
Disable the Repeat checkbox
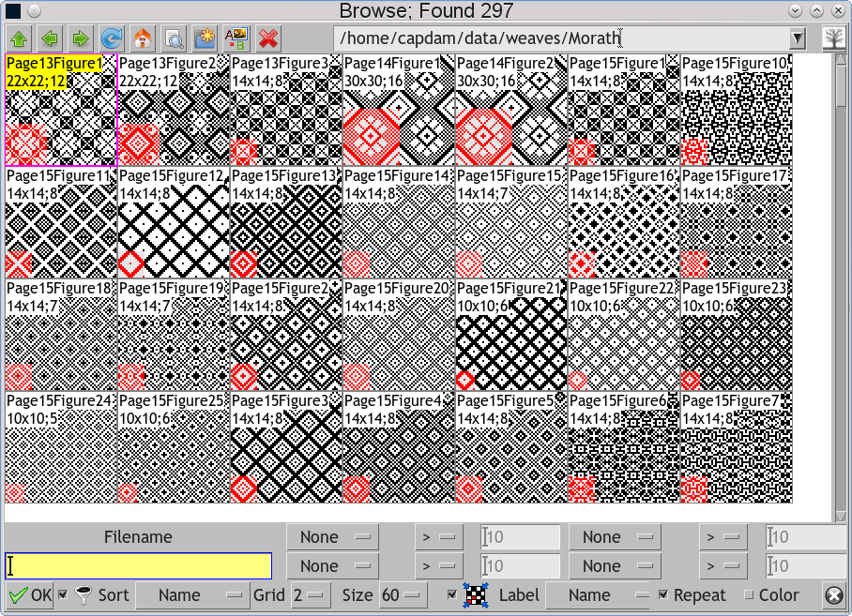(662, 594)
